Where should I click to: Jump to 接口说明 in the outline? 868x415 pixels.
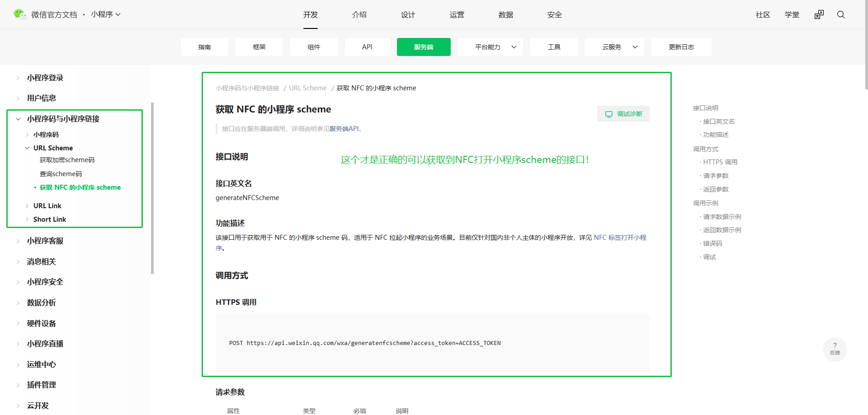point(706,108)
